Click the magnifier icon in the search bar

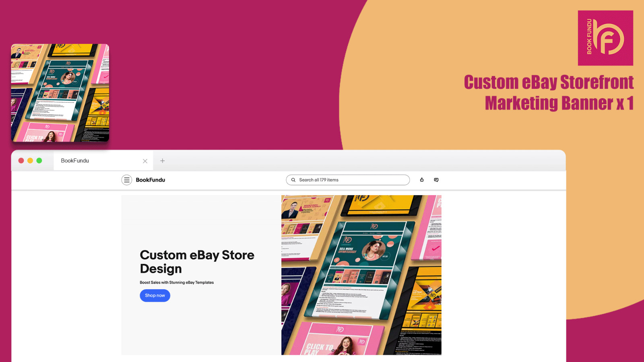click(x=293, y=180)
